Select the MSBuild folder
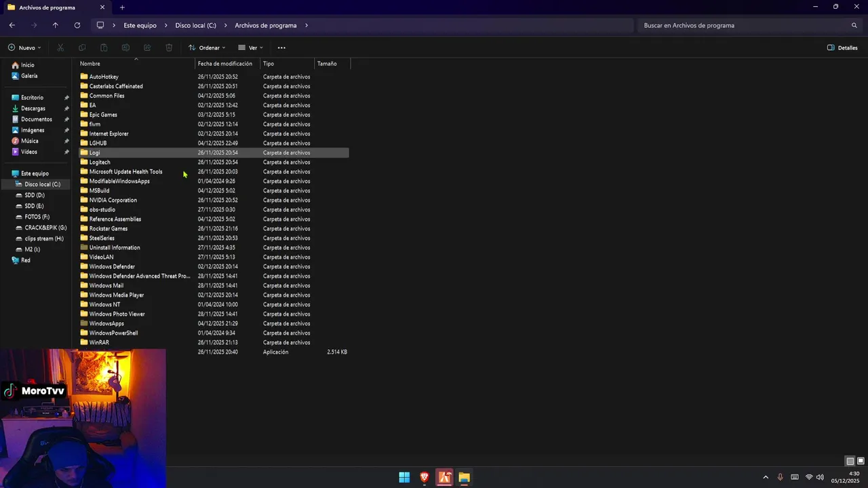 tap(99, 190)
